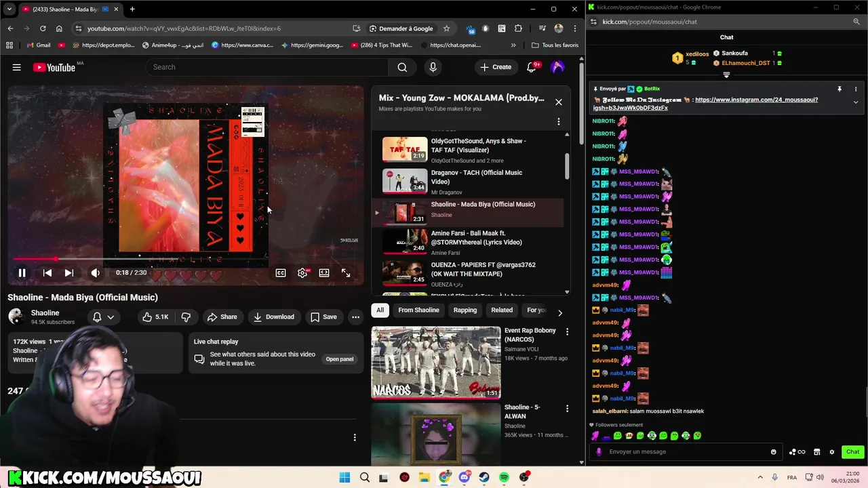This screenshot has height=488, width=868.
Task: Click Download button under video
Action: (274, 317)
